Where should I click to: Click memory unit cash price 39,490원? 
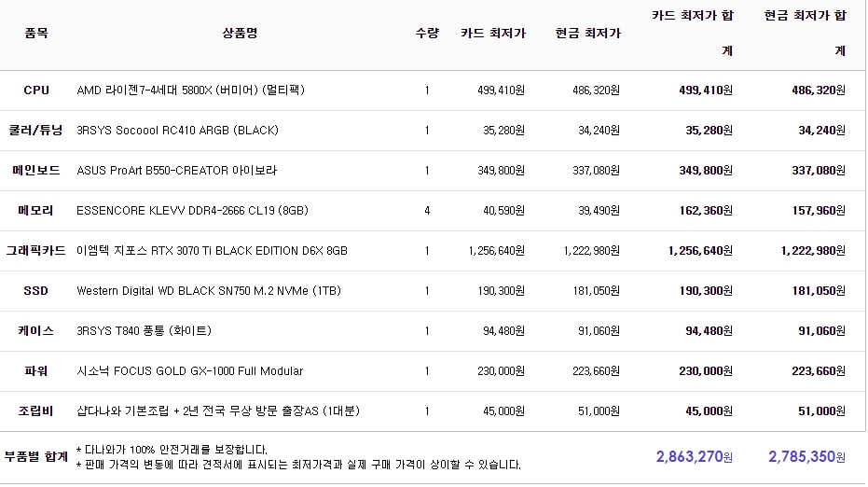click(x=599, y=211)
